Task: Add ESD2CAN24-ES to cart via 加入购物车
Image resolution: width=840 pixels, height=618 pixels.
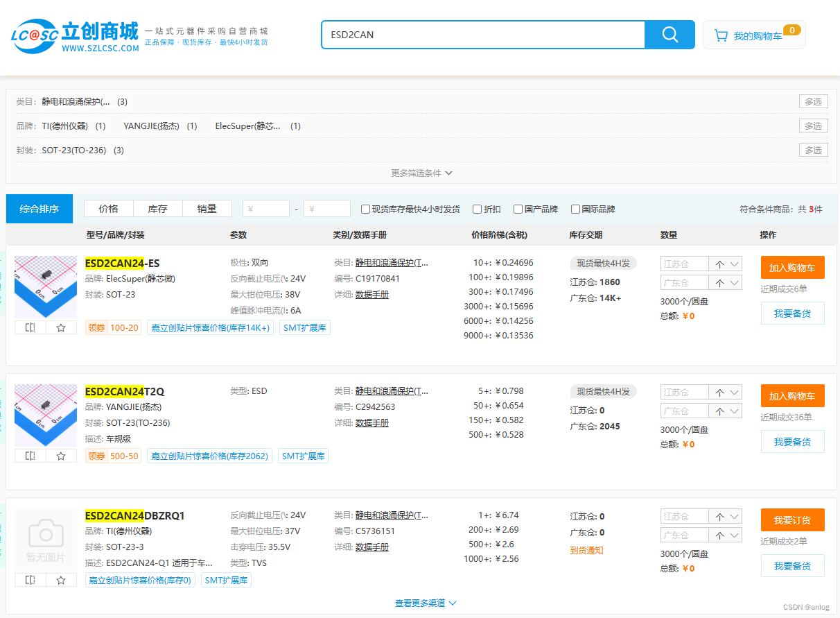Action: (792, 268)
